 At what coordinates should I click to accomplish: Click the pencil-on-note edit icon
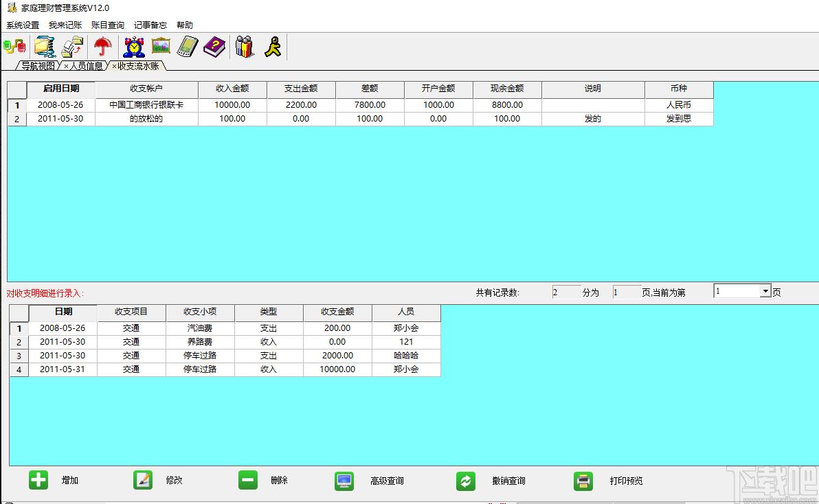click(x=143, y=480)
